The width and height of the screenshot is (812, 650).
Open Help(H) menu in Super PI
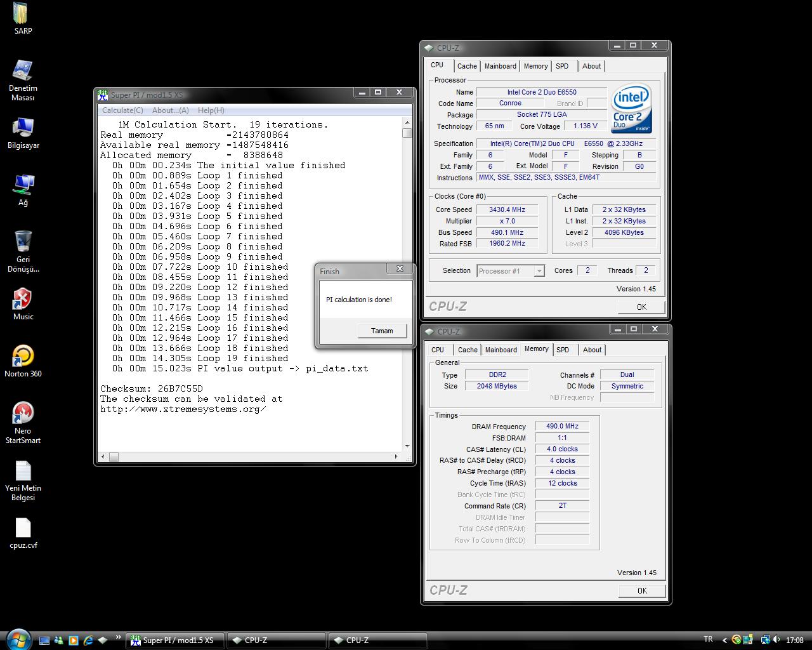pyautogui.click(x=211, y=110)
